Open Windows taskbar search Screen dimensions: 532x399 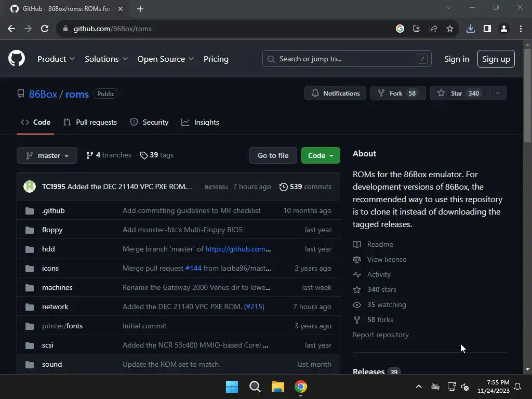255,387
